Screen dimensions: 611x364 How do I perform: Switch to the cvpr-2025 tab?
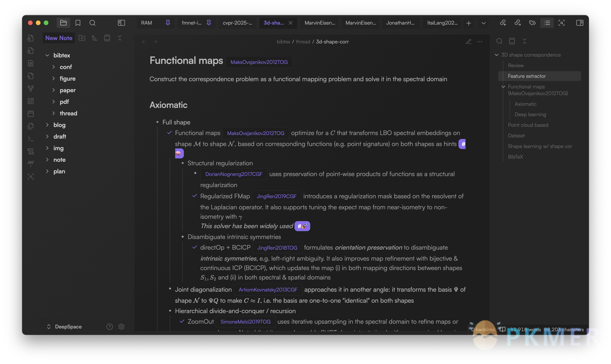237,23
